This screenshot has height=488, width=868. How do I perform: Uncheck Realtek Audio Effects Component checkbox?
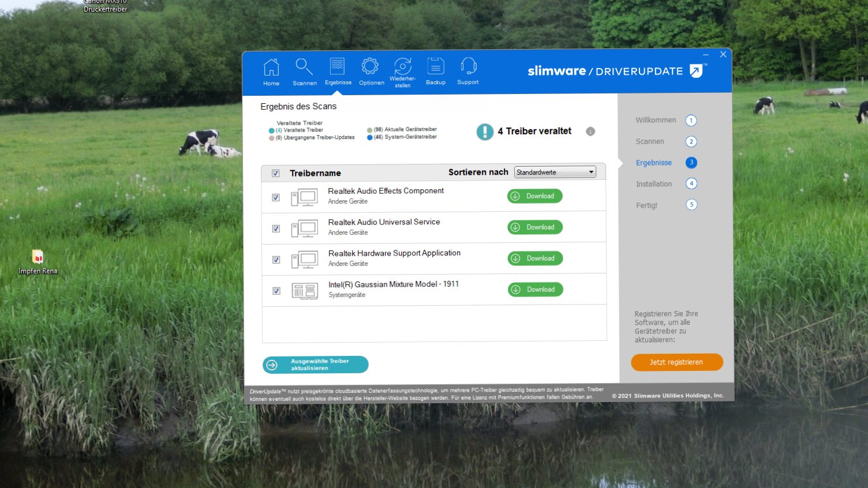click(x=276, y=197)
